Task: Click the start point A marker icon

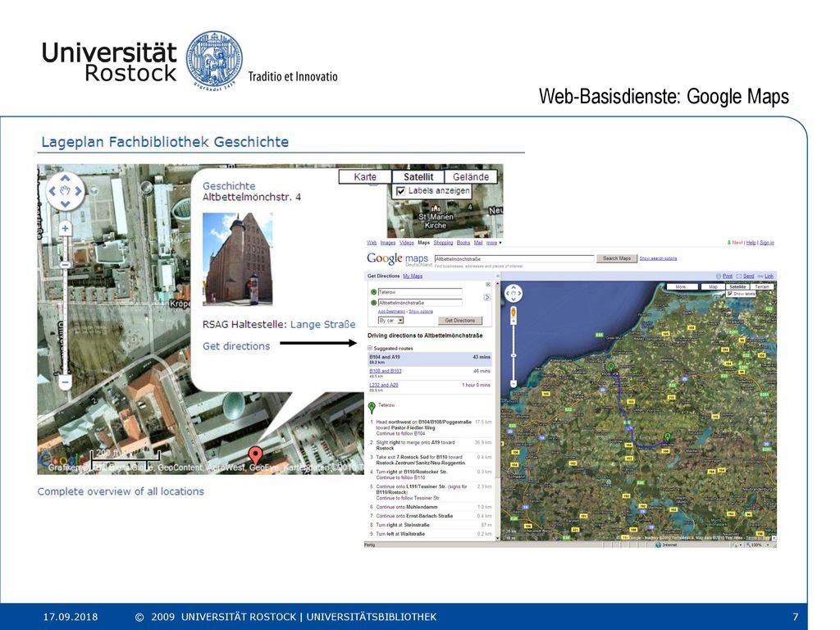Action: tap(373, 292)
